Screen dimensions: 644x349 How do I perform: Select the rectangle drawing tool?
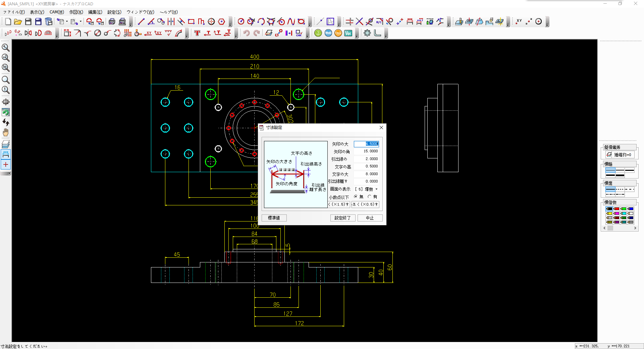[191, 22]
